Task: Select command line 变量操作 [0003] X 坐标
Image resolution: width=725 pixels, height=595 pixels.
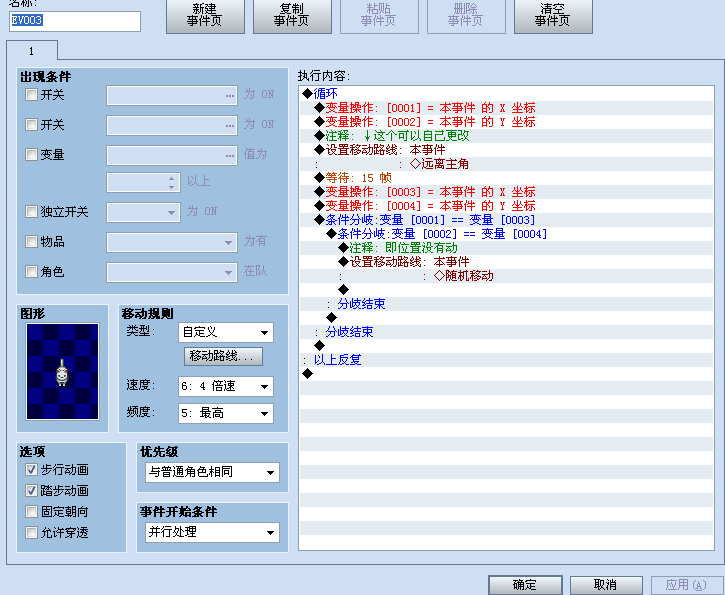Action: [506, 192]
